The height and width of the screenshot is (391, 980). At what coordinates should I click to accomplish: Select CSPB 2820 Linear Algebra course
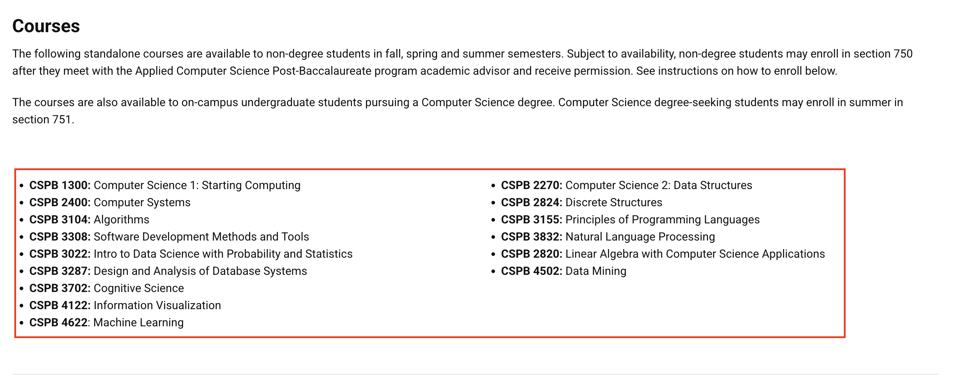pyautogui.click(x=663, y=254)
